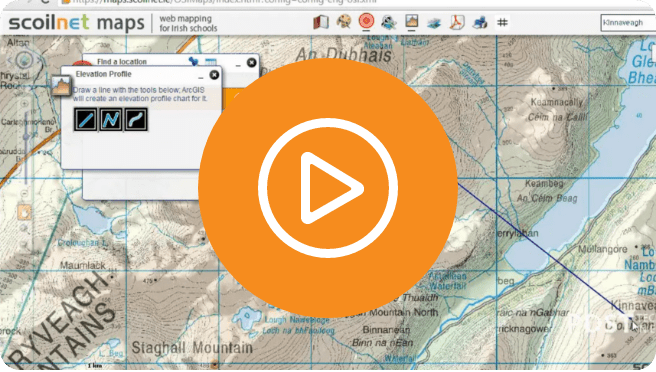Open the paint palette draw tool
Viewport: 656px width, 372px height.
click(x=344, y=22)
